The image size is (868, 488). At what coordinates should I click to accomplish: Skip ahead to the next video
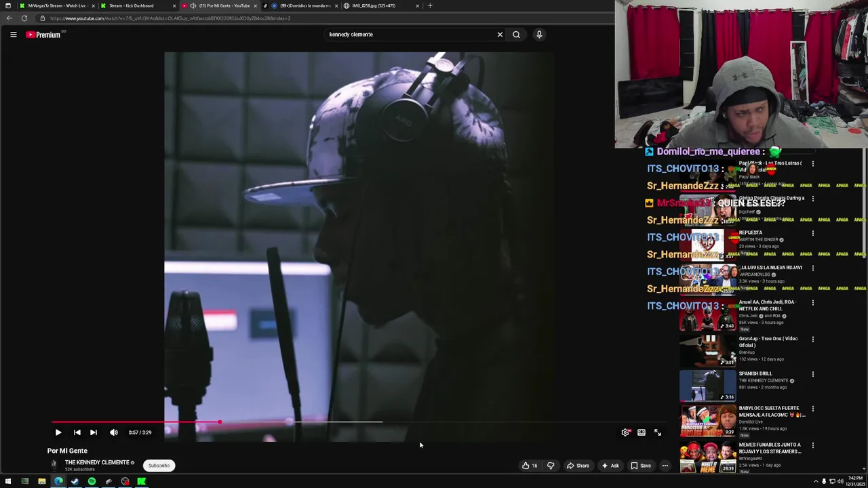tap(94, 432)
